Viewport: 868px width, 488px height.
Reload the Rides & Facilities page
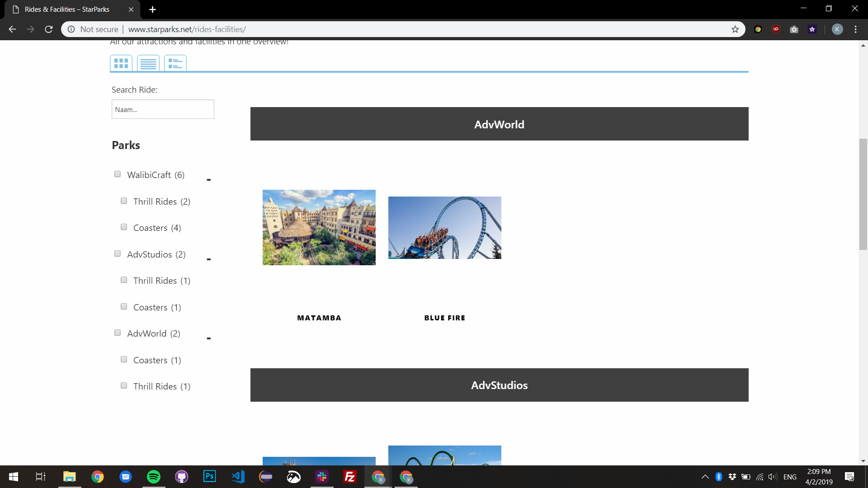[49, 29]
